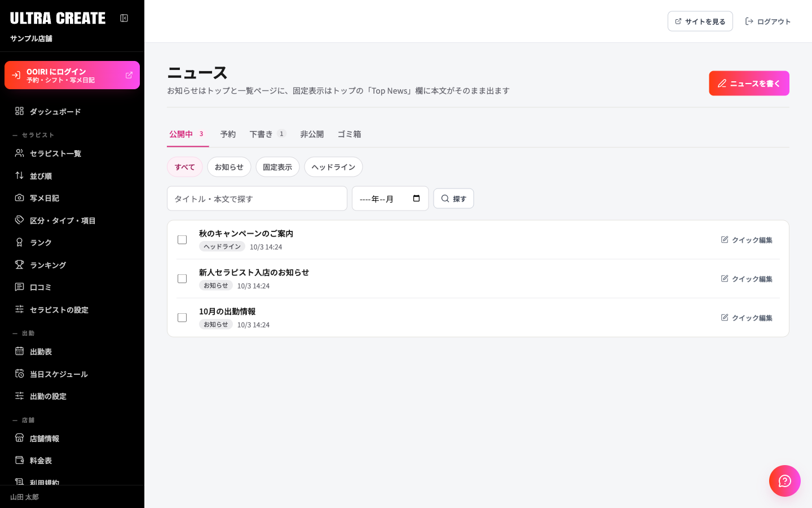Screen dimensions: 812x508
Task: Click the セラピストの設定 sliders icon
Action: point(19,309)
